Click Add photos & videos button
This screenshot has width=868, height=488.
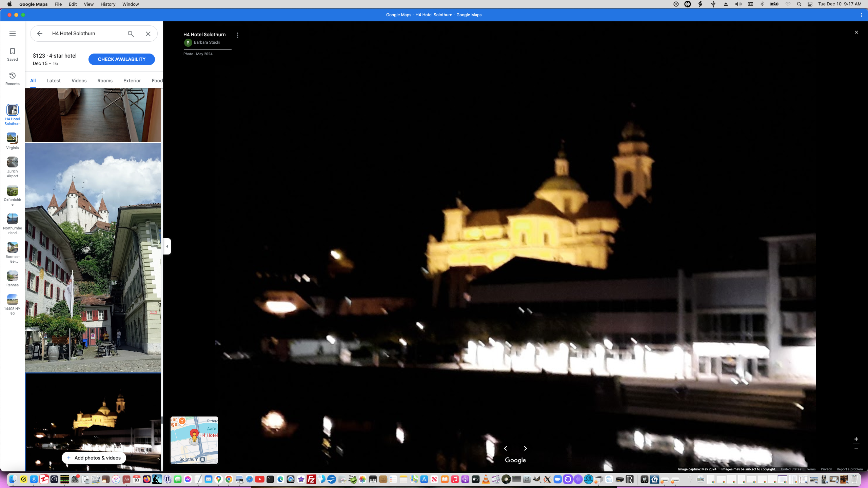click(x=94, y=458)
